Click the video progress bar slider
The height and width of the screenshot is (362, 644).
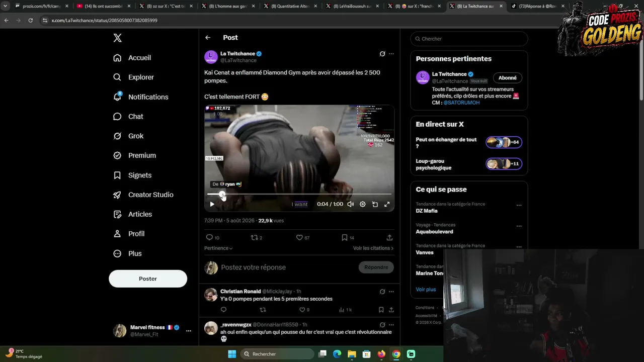click(299, 194)
